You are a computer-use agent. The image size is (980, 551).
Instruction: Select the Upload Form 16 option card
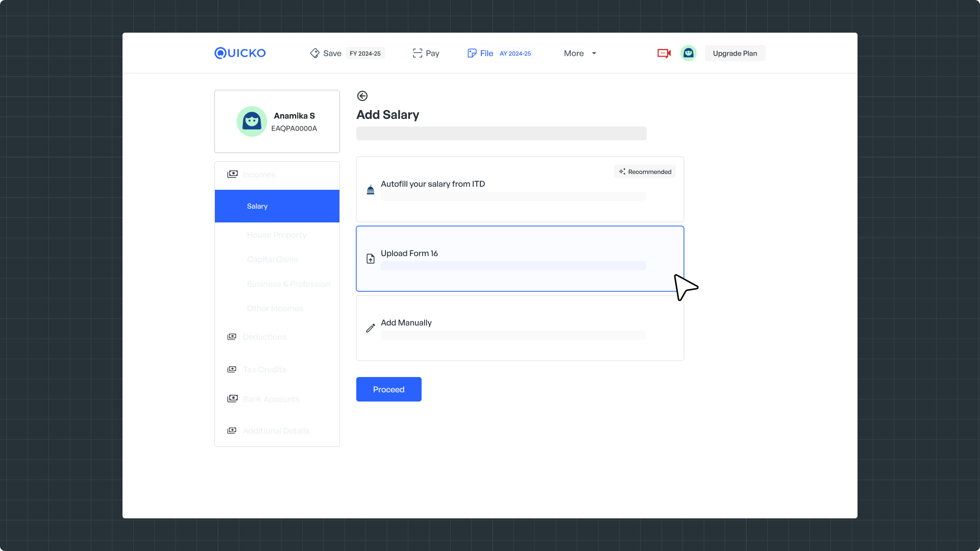click(520, 259)
